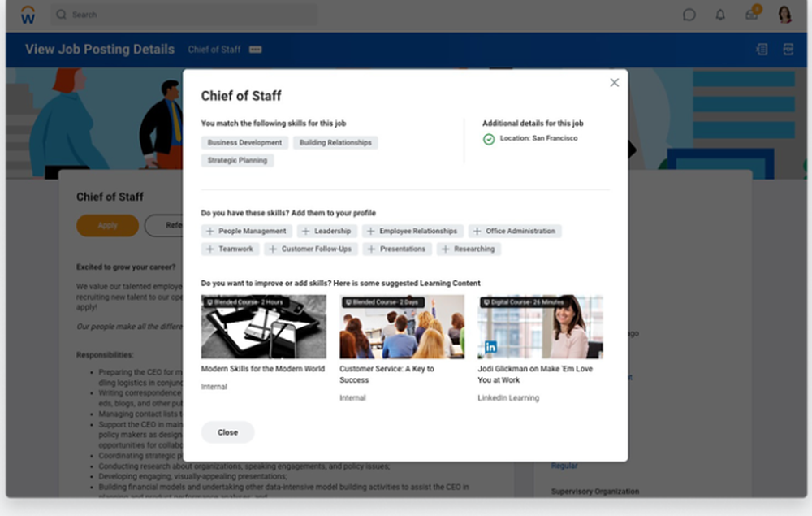
Task: Export job posting to PDF icon
Action: click(x=788, y=50)
